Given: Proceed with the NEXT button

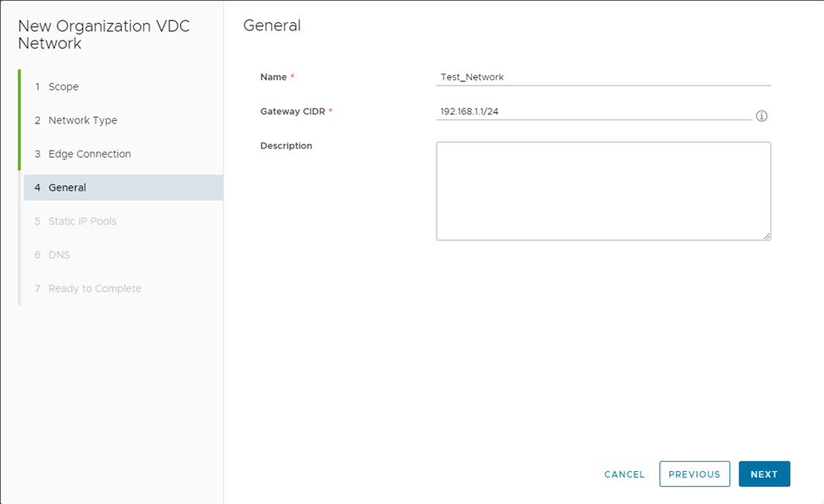Looking at the screenshot, I should pos(763,474).
